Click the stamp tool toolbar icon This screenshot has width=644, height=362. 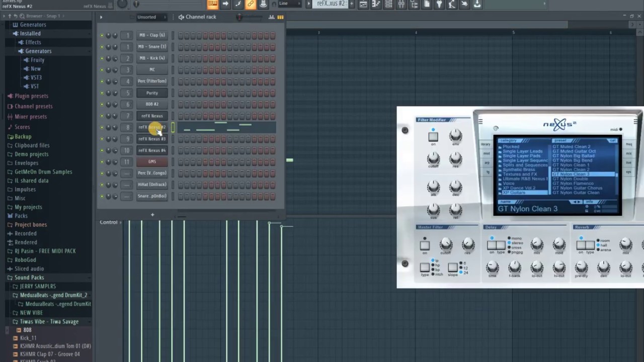click(263, 4)
